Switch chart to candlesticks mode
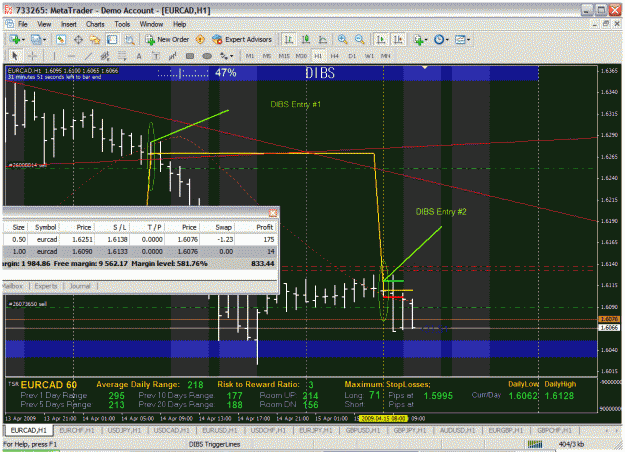The height and width of the screenshot is (452, 625). click(306, 39)
